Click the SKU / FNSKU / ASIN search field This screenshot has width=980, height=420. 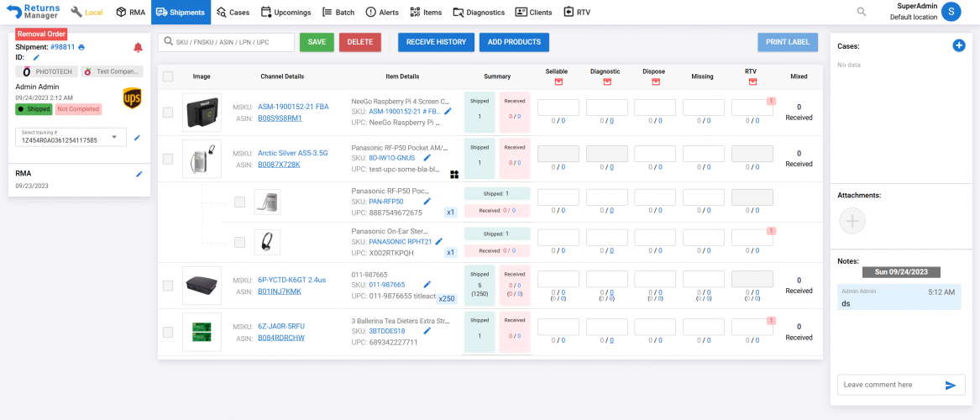click(x=226, y=42)
